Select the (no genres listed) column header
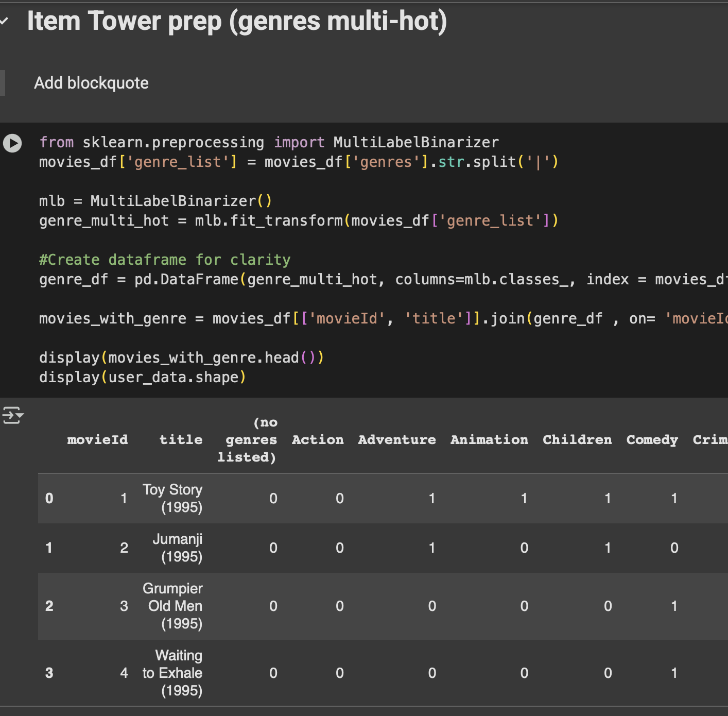The height and width of the screenshot is (716, 728). tap(247, 439)
